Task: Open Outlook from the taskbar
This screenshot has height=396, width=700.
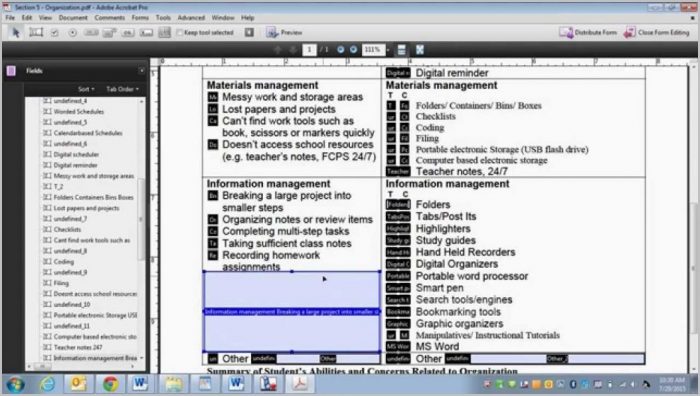Action: tap(79, 384)
